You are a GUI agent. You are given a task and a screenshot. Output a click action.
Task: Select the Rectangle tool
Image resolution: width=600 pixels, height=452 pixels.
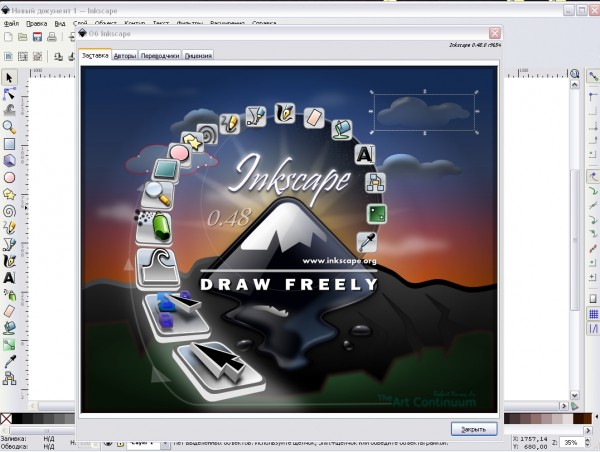tap(9, 144)
